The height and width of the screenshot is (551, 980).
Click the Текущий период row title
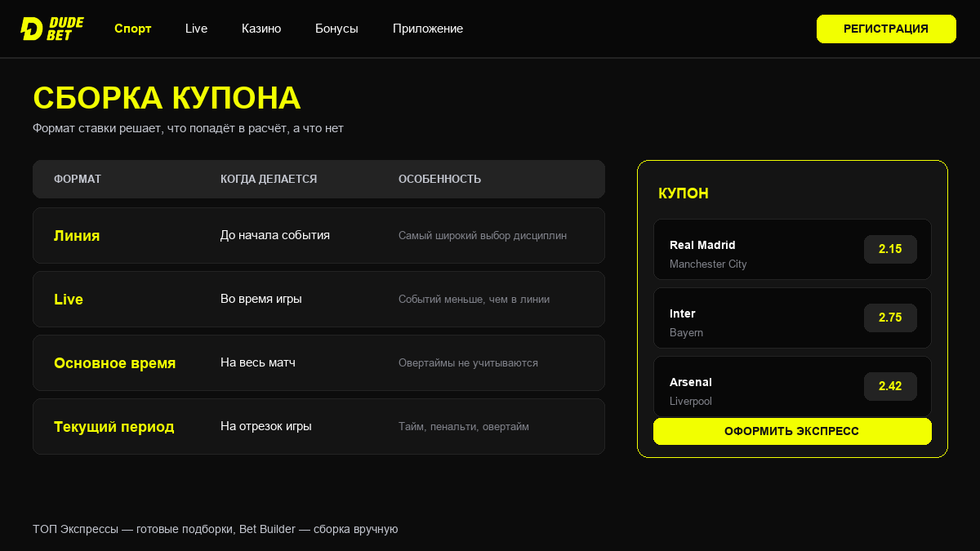coord(114,427)
